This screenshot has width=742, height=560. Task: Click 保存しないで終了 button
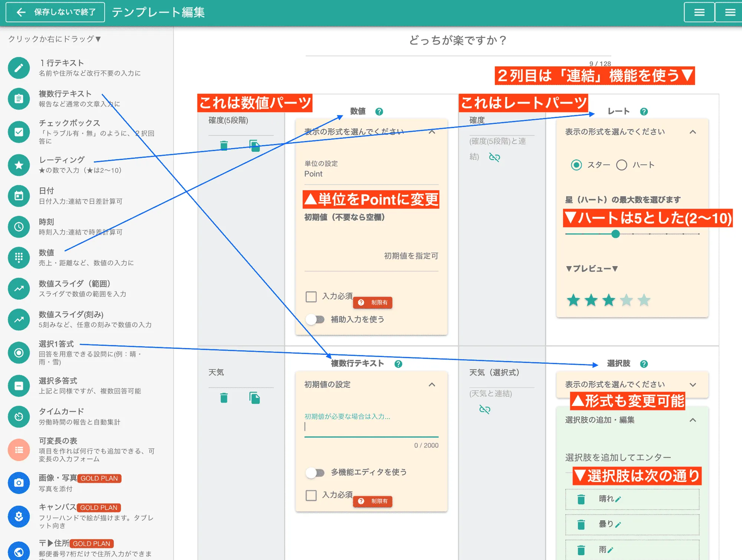tap(55, 12)
